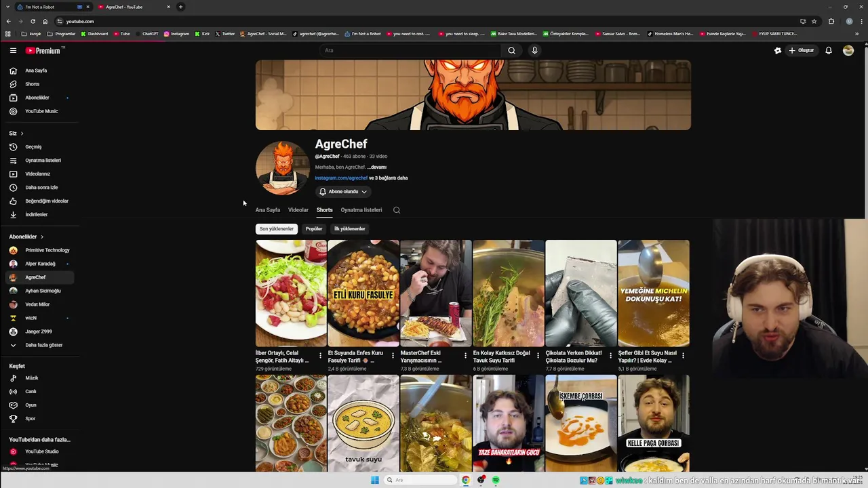Viewport: 868px width, 488px height.
Task: Open options for MasterChef Eski Yarışmacısının short
Action: coord(465,355)
